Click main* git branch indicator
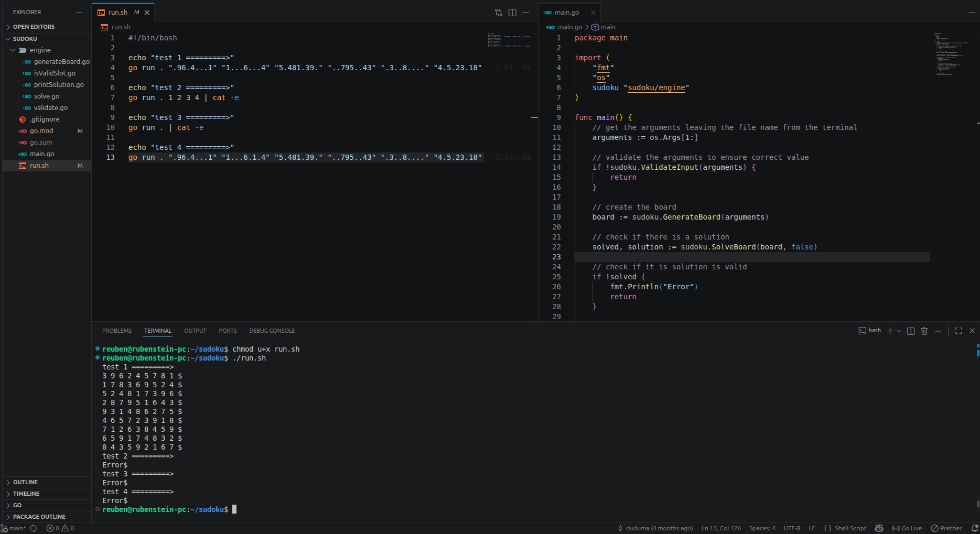Screen dimensions: 980x534 click(x=14, y=528)
